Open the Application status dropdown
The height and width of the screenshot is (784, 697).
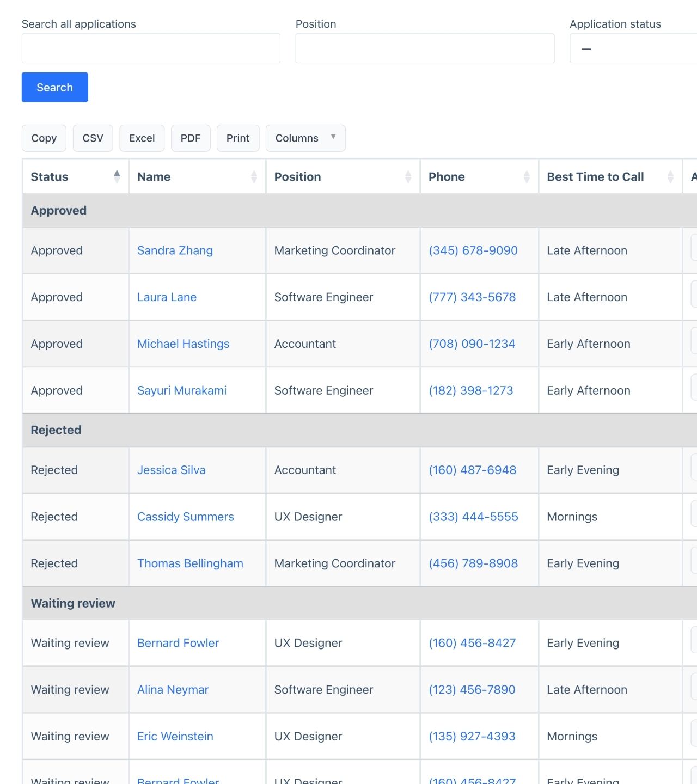632,48
